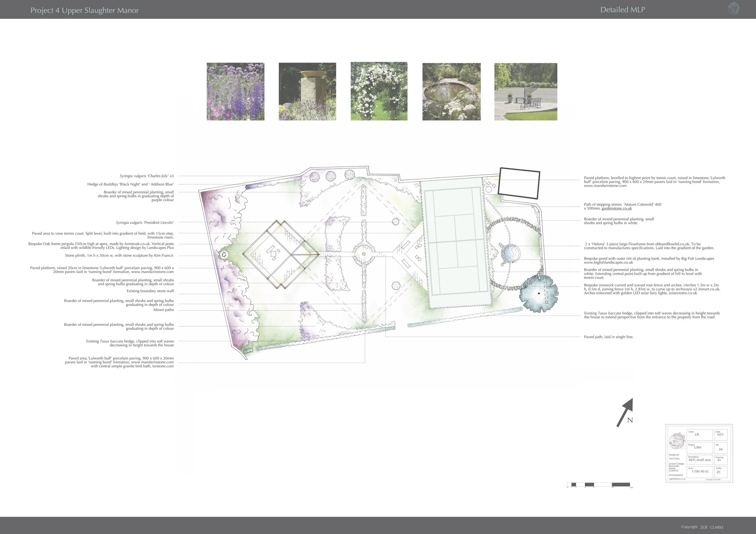The width and height of the screenshot is (756, 534).
Task: Click the purple flower border thumbnail
Action: 236,92
